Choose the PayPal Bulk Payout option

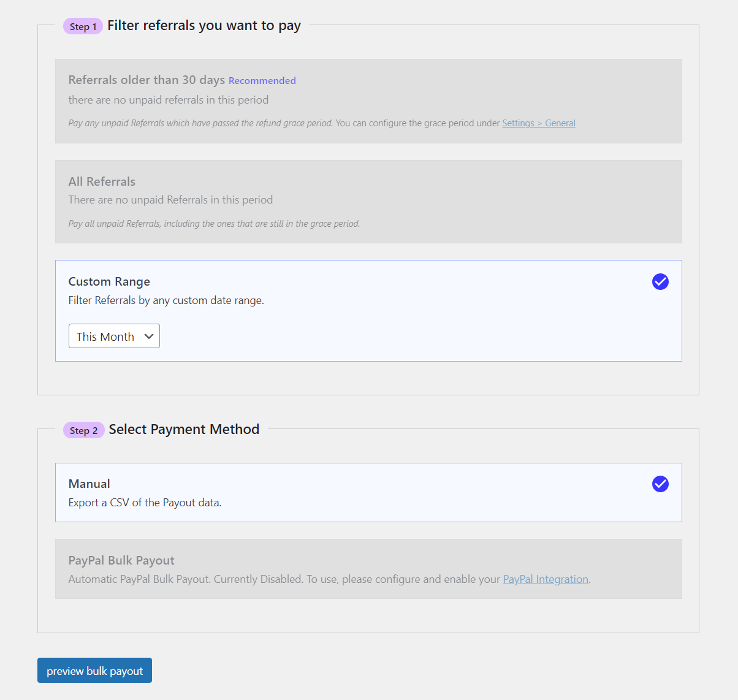click(368, 569)
